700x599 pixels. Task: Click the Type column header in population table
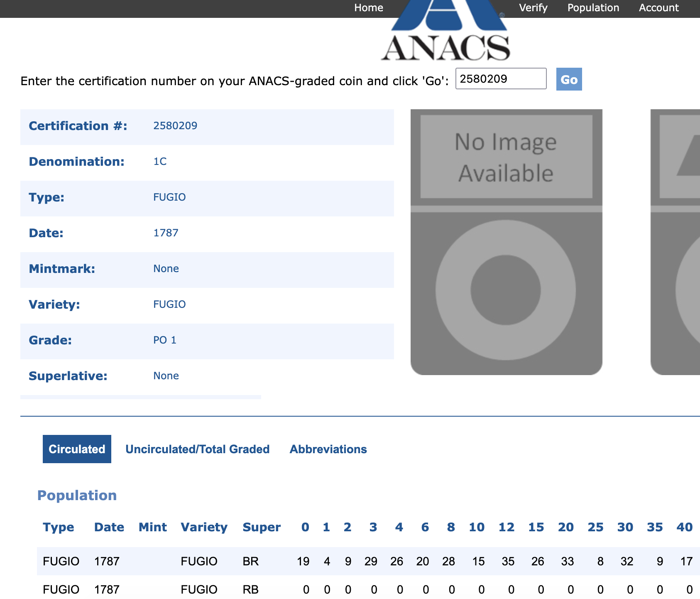coord(59,527)
